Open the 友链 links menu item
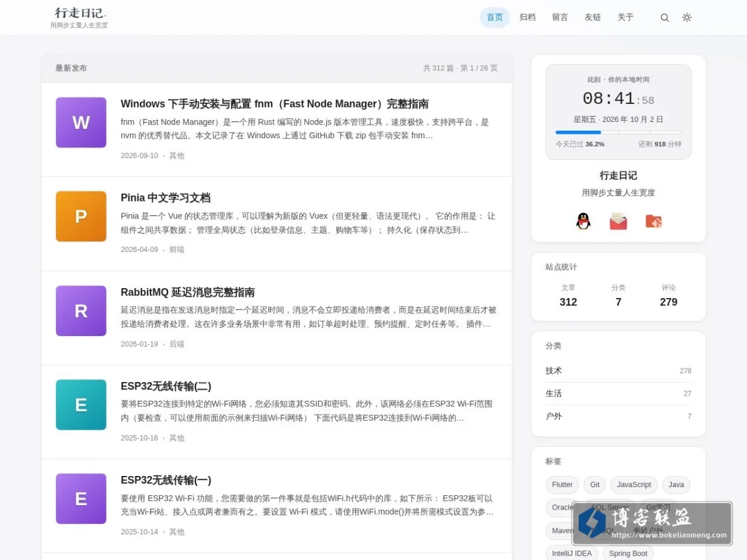The height and width of the screenshot is (560, 747). pyautogui.click(x=593, y=17)
